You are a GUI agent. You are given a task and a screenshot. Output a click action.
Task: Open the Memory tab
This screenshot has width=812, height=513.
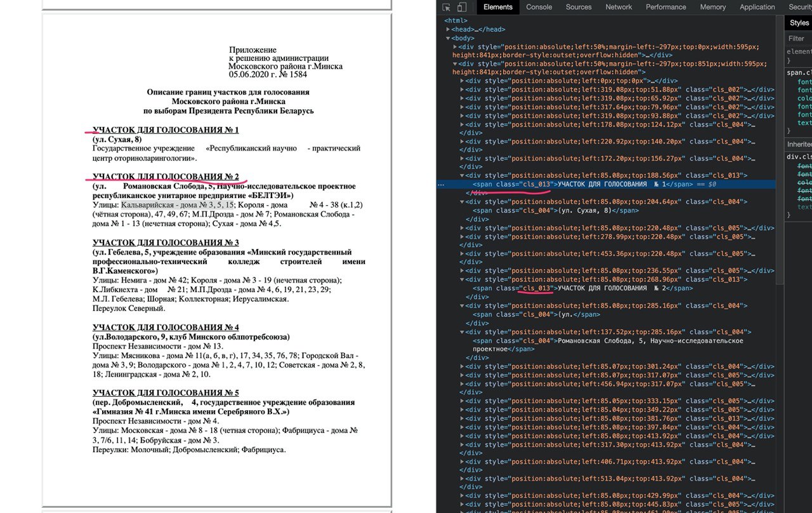713,7
